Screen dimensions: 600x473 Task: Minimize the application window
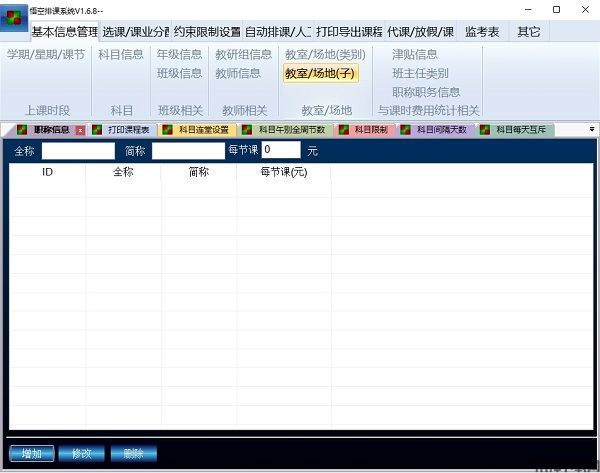coord(528,10)
